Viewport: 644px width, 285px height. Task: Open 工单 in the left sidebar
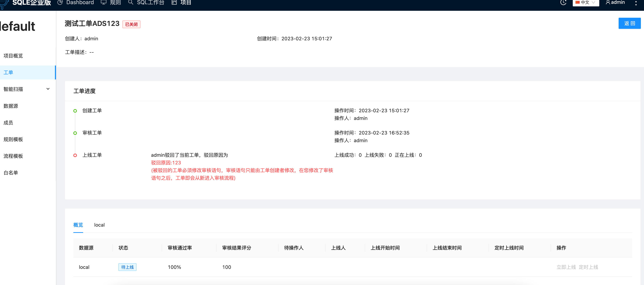click(8, 72)
